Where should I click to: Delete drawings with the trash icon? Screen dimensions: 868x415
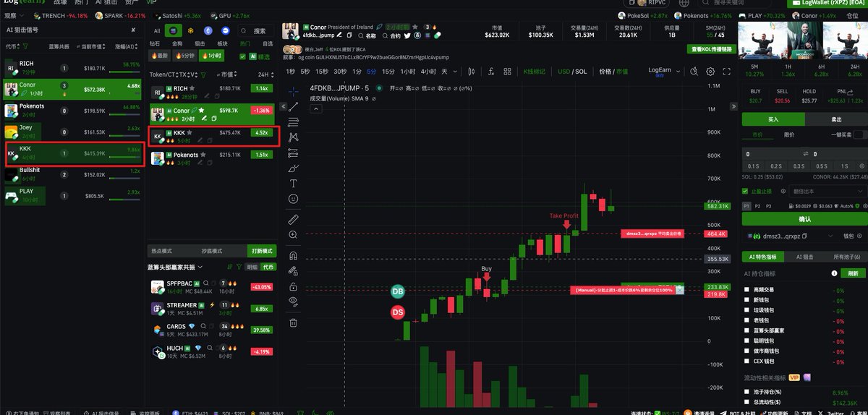(293, 322)
